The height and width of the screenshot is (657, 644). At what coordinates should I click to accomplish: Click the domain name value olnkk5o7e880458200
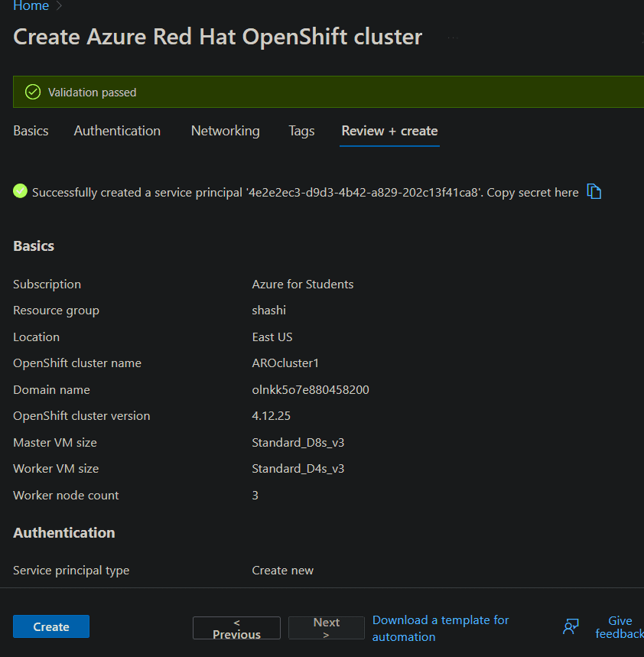click(x=311, y=389)
